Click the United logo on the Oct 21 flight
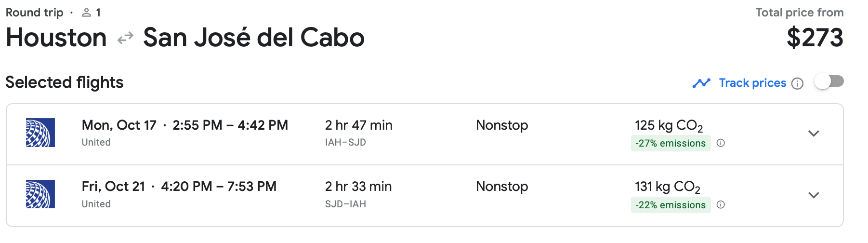 pos(40,194)
